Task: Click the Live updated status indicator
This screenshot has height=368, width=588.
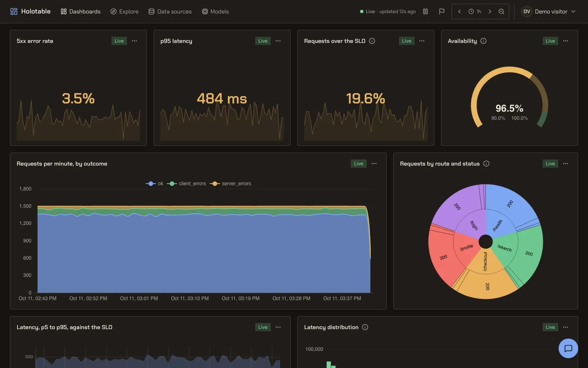Action: point(388,11)
